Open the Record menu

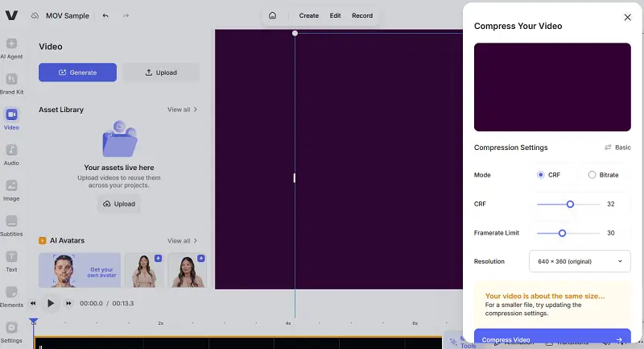pyautogui.click(x=362, y=15)
